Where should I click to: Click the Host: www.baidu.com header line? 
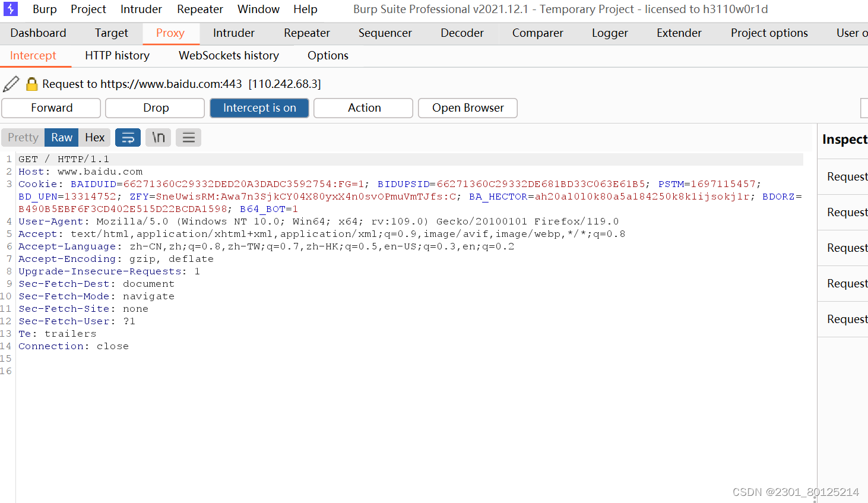click(81, 172)
